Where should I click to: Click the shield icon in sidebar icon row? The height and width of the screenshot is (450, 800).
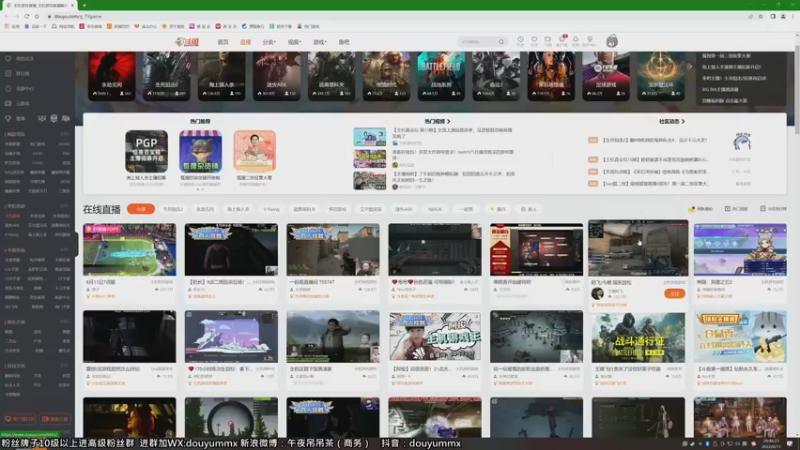click(54, 118)
